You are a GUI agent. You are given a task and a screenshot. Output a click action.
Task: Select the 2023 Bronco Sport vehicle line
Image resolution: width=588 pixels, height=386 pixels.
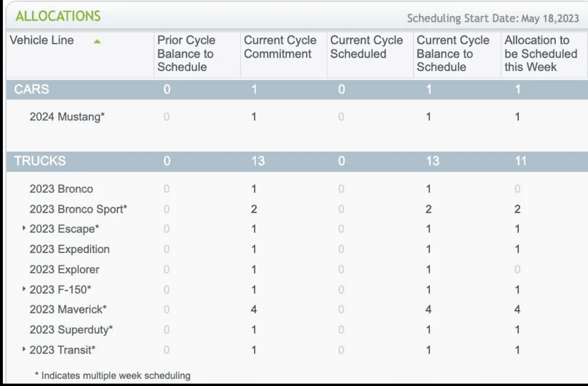point(78,209)
